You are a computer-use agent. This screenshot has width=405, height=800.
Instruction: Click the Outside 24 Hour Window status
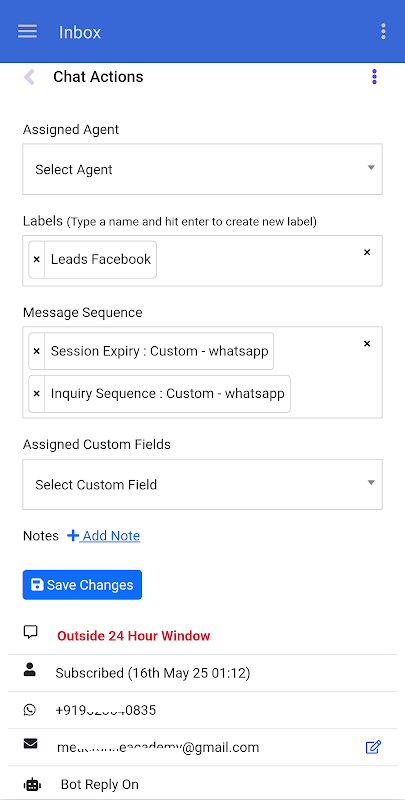134,636
